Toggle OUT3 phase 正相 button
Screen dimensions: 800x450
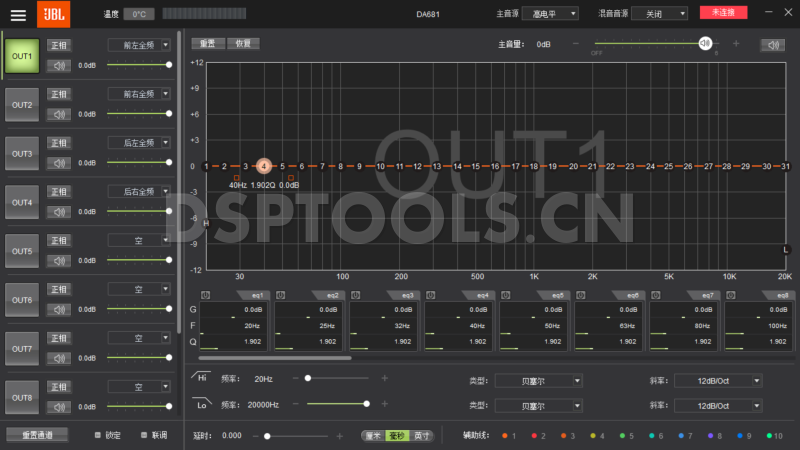point(59,143)
